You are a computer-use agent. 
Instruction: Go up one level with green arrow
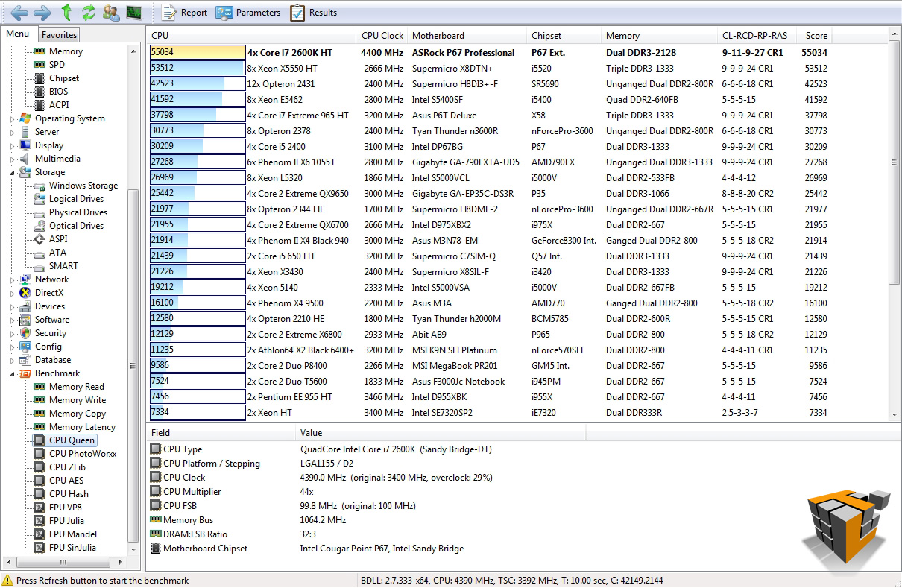[67, 12]
